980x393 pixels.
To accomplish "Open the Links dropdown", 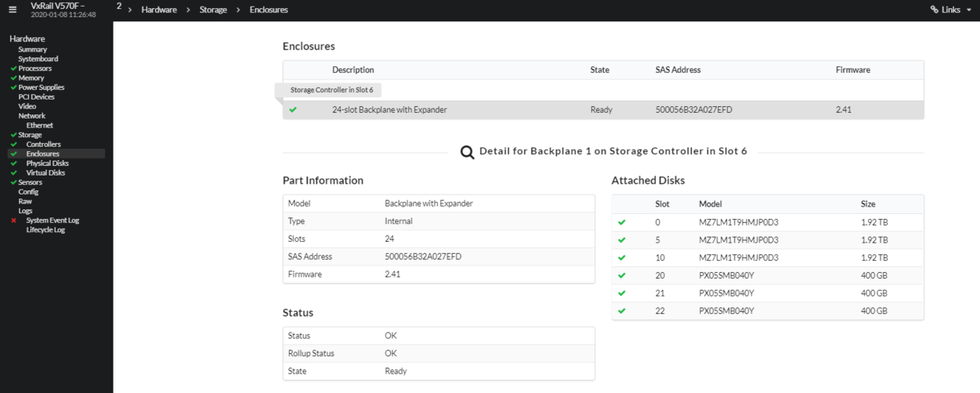I will tap(951, 10).
